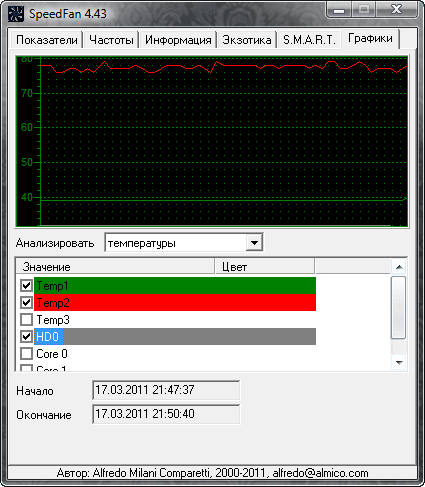Enable the Temp3 checkbox

[x=26, y=320]
